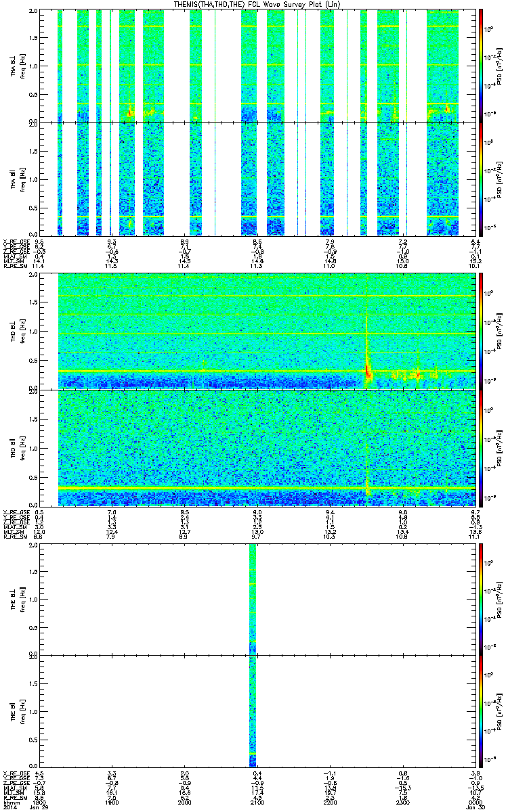Click the R_RE_SM row label under THA panels

click(15, 267)
